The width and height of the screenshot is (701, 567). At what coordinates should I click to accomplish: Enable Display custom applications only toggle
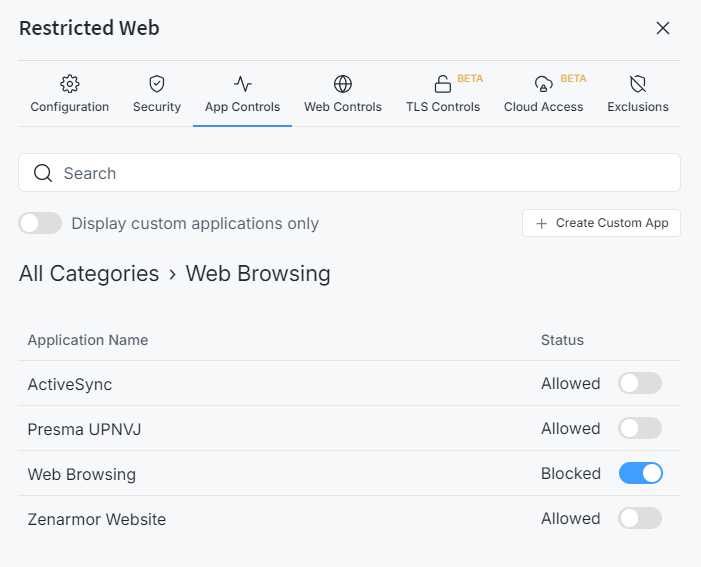tap(40, 223)
